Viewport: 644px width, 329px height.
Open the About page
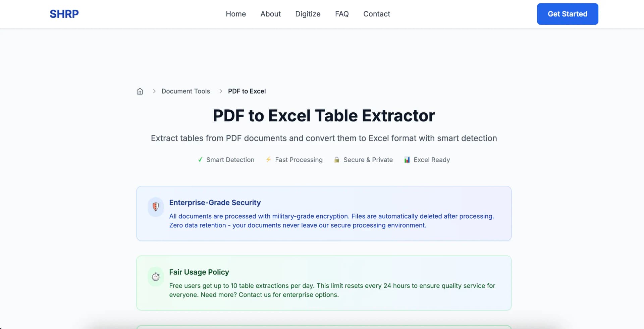pos(270,14)
